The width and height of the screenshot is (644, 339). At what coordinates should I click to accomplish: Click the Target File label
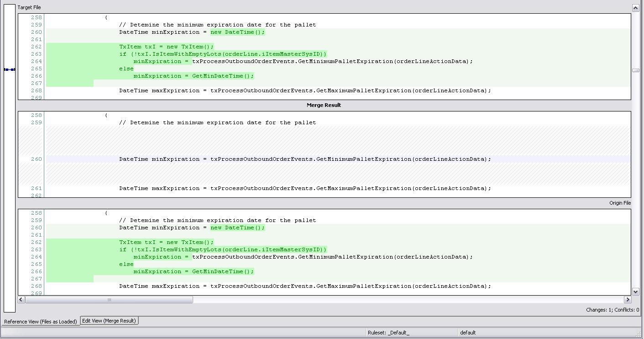pyautogui.click(x=29, y=7)
